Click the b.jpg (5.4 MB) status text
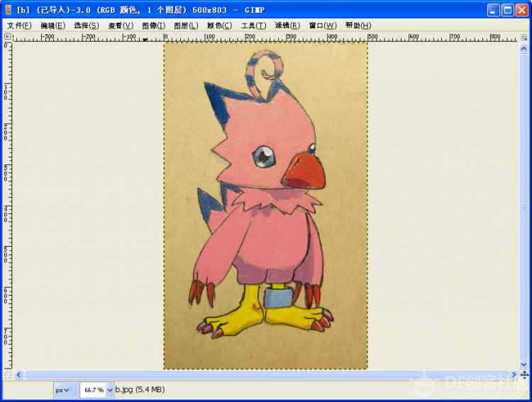532x402 pixels. pos(140,389)
